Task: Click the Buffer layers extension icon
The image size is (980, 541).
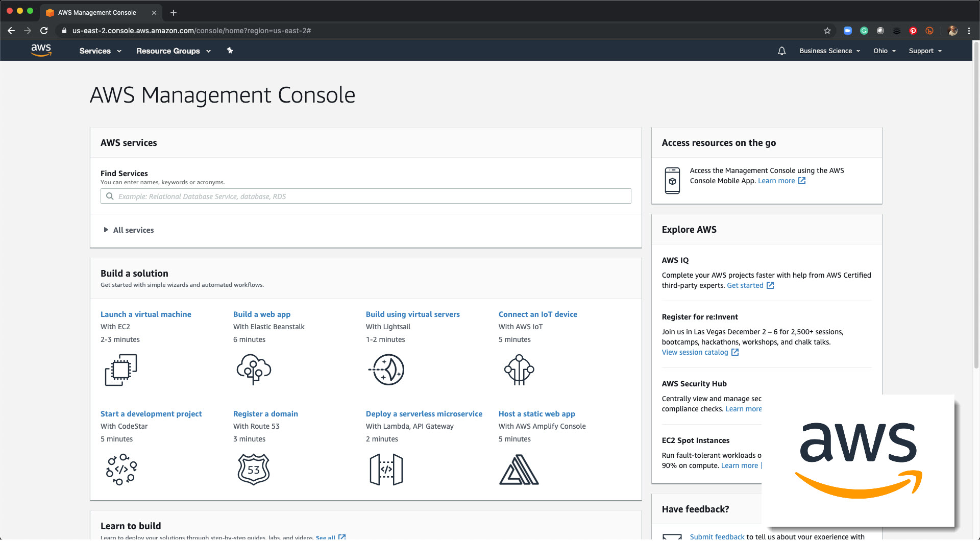Action: (897, 31)
